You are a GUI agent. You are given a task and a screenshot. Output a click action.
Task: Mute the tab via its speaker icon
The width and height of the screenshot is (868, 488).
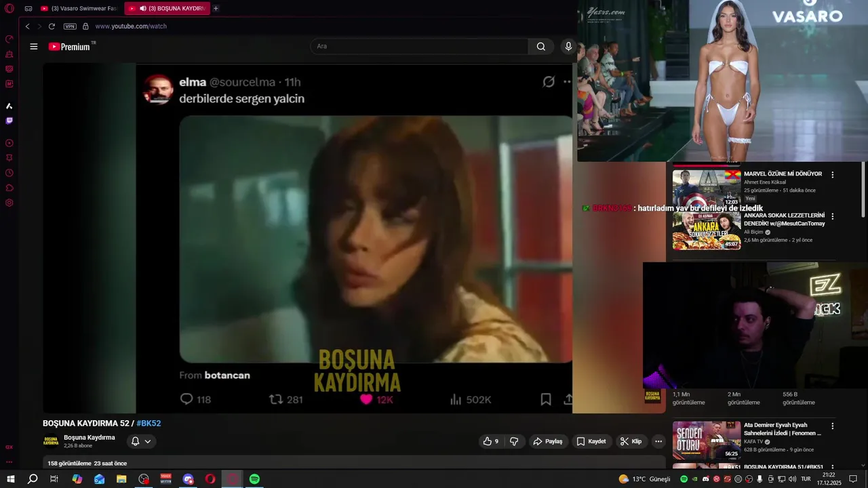(x=143, y=8)
